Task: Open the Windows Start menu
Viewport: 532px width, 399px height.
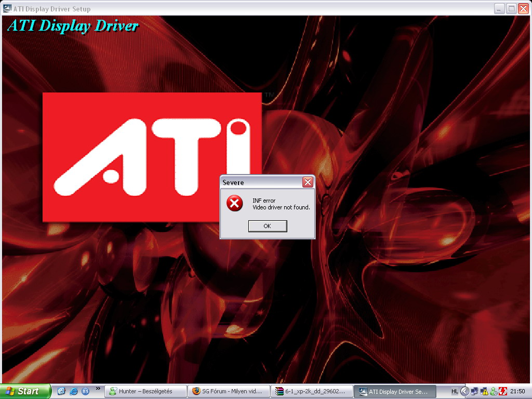Action: [25, 391]
